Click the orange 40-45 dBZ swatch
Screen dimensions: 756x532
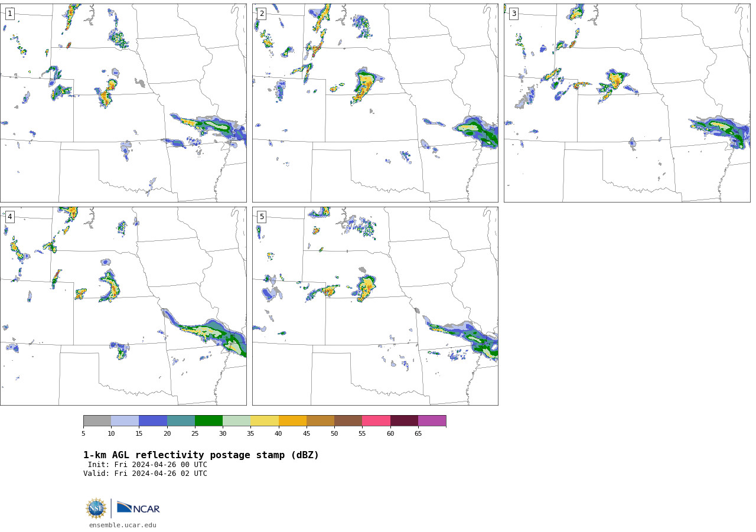tap(292, 421)
